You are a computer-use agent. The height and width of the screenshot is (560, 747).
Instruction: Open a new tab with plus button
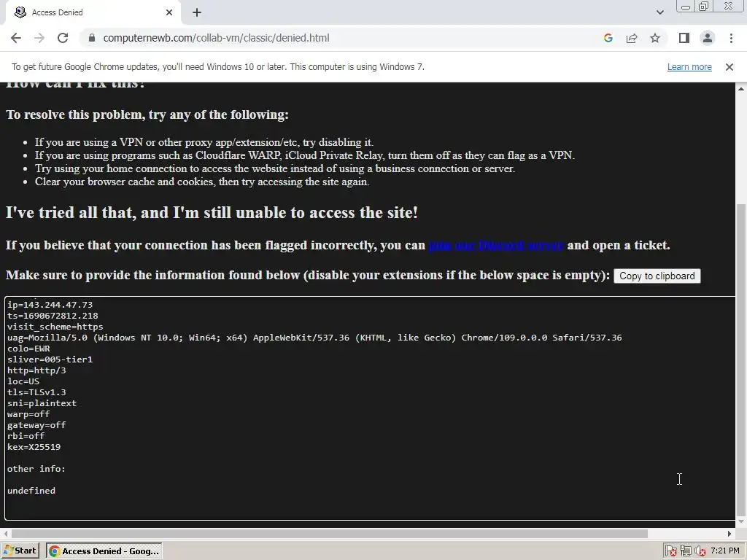tap(197, 13)
